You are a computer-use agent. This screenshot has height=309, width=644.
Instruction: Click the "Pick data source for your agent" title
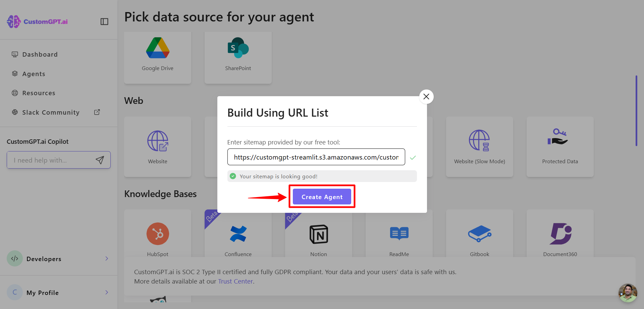tap(219, 17)
